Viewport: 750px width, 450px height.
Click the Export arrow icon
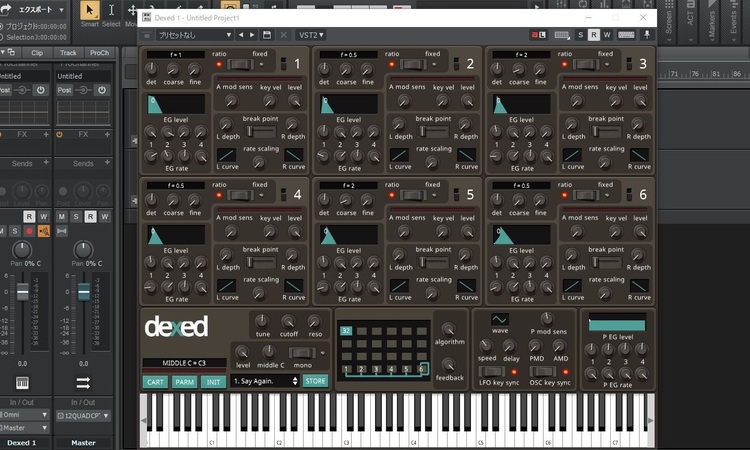[5, 9]
